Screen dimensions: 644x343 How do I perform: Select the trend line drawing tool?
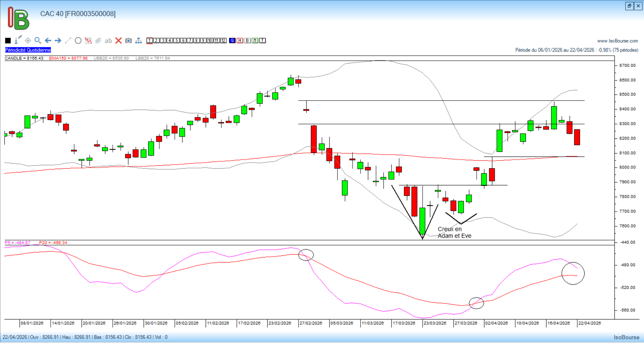tap(68, 41)
